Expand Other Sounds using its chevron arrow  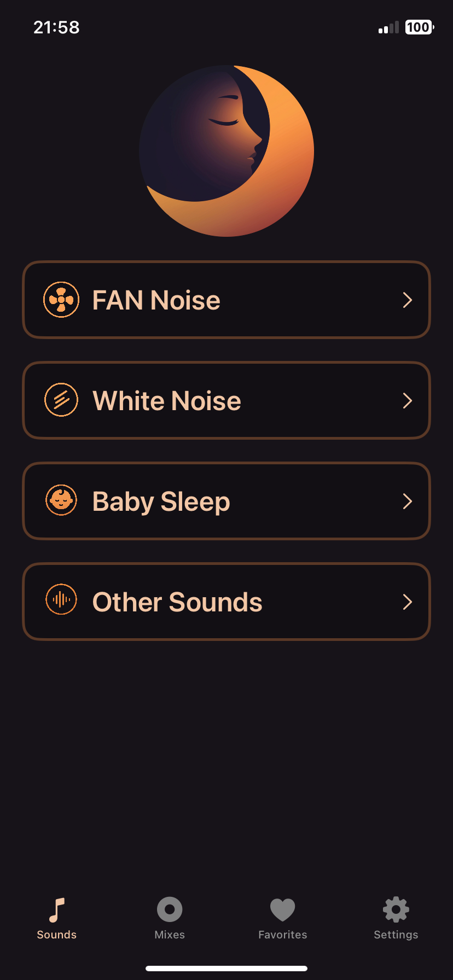coord(407,602)
